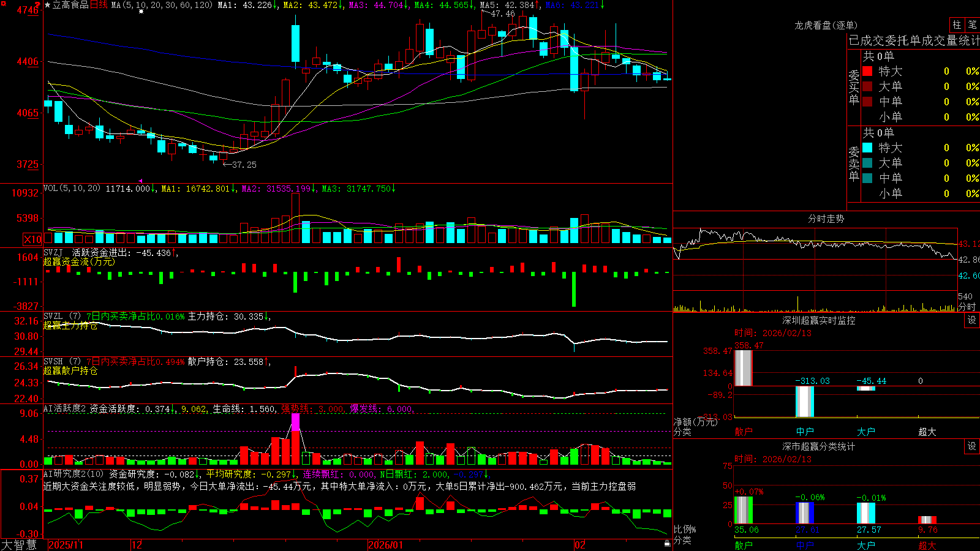Click the white starburst info marker under MA label
The height and width of the screenshot is (551, 980).
141,11
